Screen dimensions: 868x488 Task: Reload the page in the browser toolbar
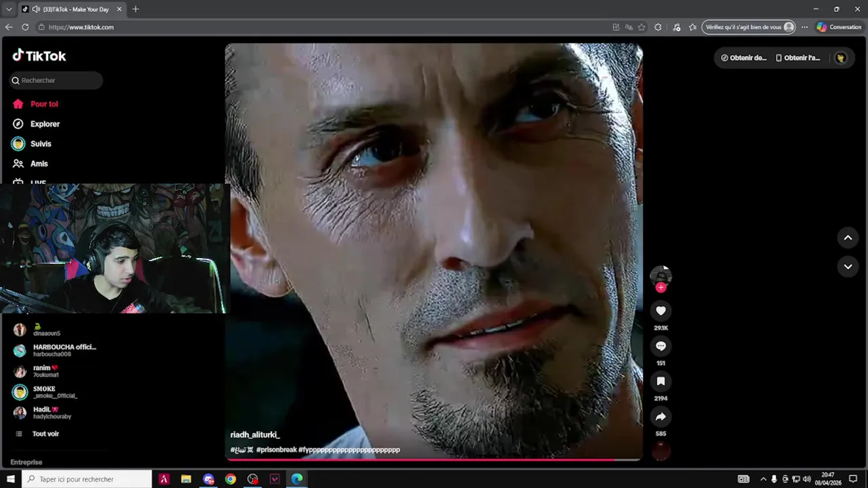point(25,27)
